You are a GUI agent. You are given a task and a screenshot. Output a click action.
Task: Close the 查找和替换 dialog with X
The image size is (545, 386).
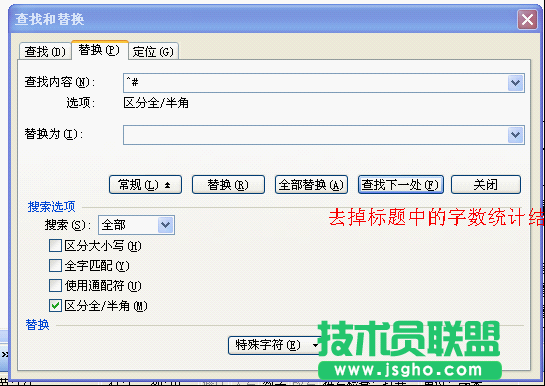pyautogui.click(x=527, y=19)
